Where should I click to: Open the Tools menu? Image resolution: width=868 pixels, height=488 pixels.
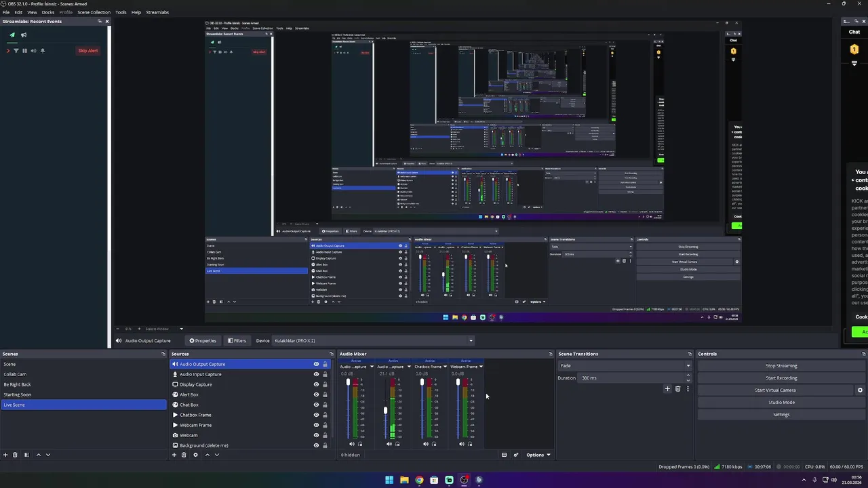click(121, 12)
